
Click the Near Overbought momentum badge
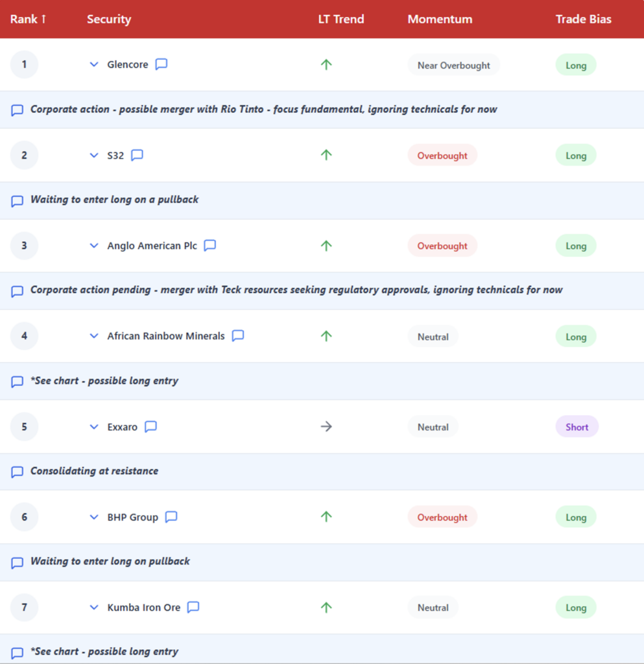(453, 65)
